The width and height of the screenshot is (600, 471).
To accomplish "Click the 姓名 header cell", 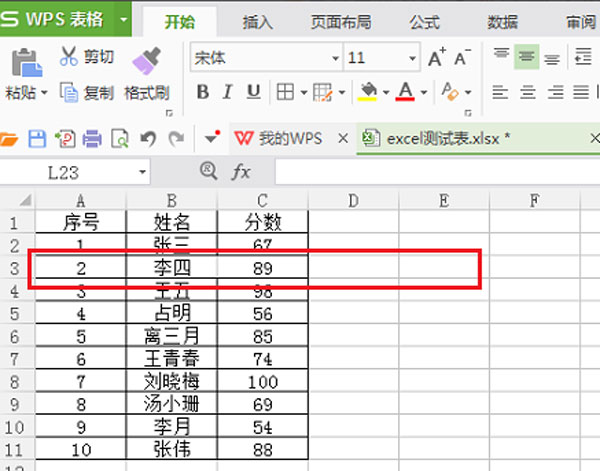I will click(172, 221).
